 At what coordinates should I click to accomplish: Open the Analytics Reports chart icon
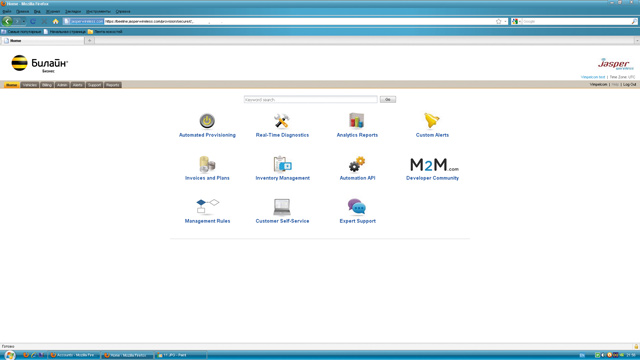pos(357,121)
